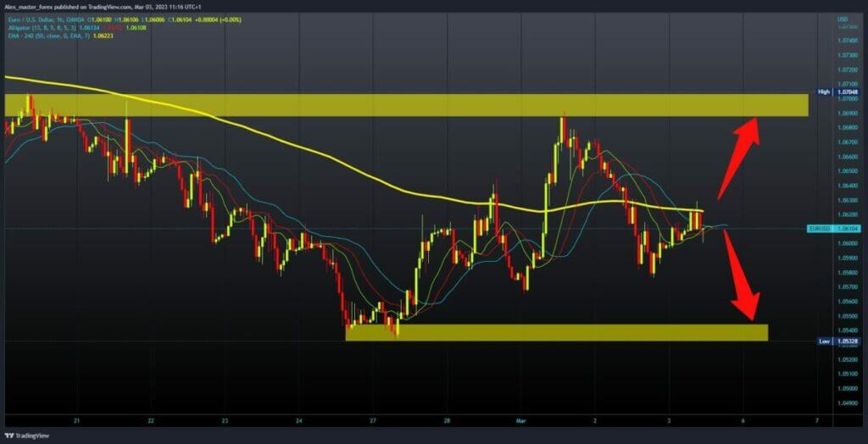Click date 27 on the time axis

(x=374, y=420)
